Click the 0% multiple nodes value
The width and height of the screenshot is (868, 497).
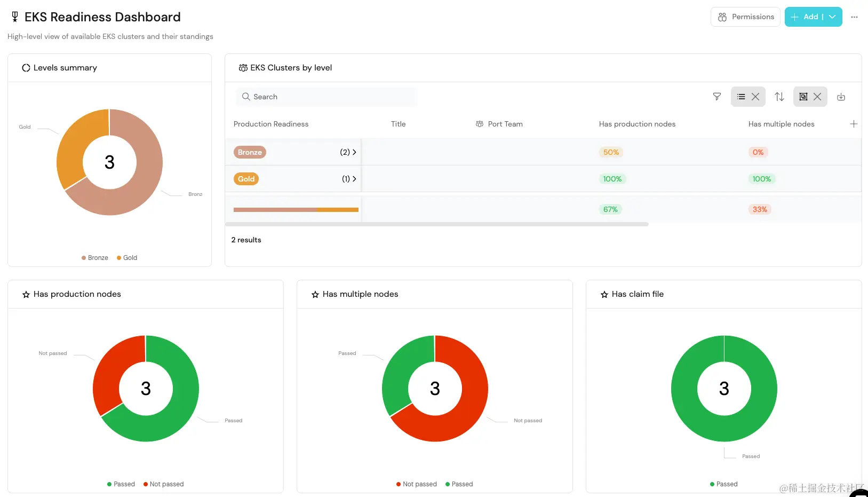pyautogui.click(x=758, y=152)
